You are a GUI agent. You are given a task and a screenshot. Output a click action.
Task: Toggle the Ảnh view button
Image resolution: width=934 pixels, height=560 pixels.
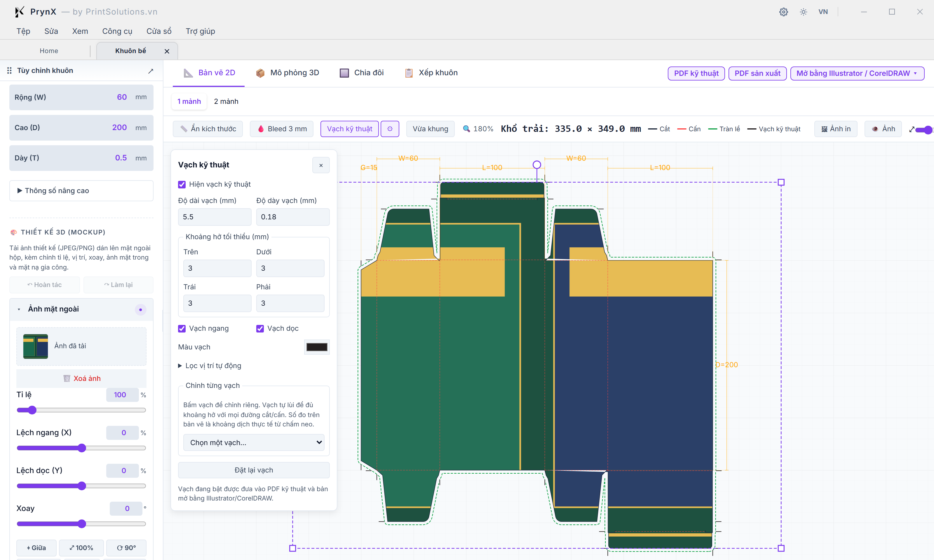point(883,129)
